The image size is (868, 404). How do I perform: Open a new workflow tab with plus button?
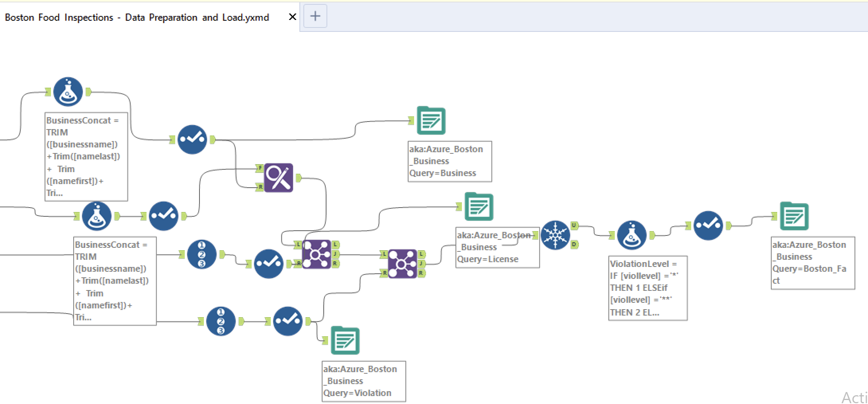[315, 16]
